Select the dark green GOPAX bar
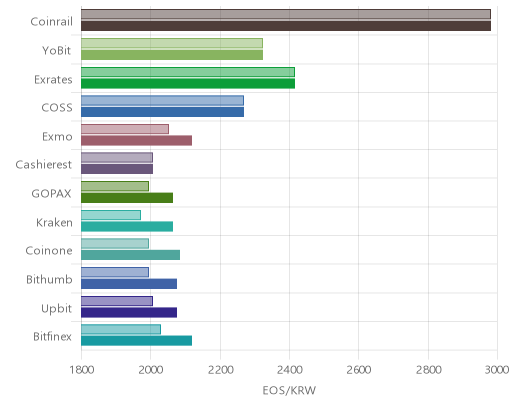This screenshot has width=512, height=408. (x=127, y=198)
